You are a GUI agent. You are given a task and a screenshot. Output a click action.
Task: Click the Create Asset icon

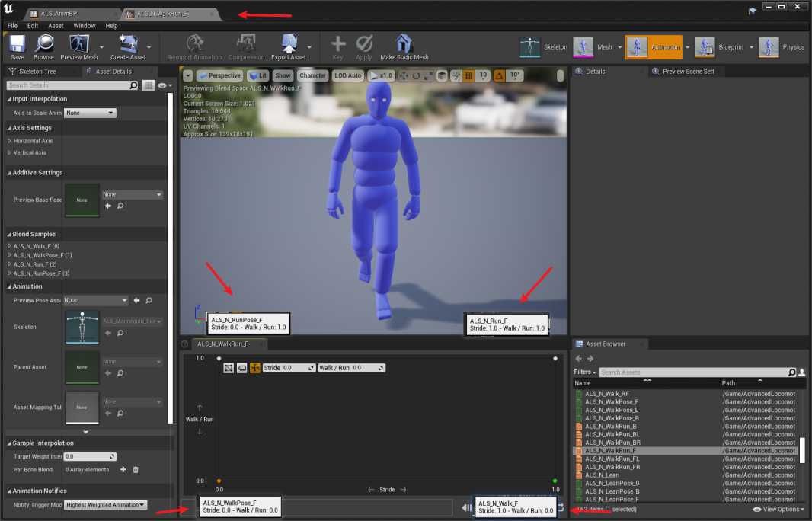point(127,48)
